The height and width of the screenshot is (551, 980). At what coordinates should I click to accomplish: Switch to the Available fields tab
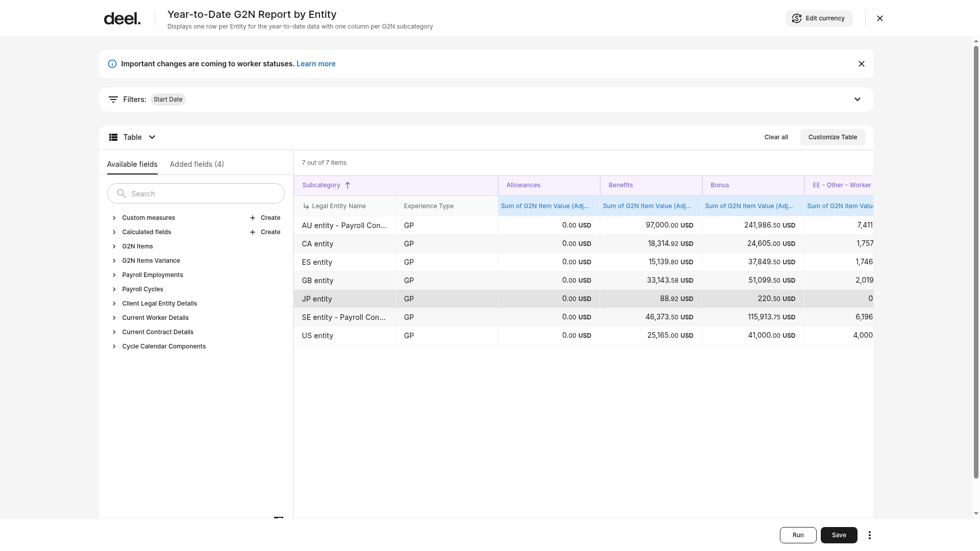132,164
